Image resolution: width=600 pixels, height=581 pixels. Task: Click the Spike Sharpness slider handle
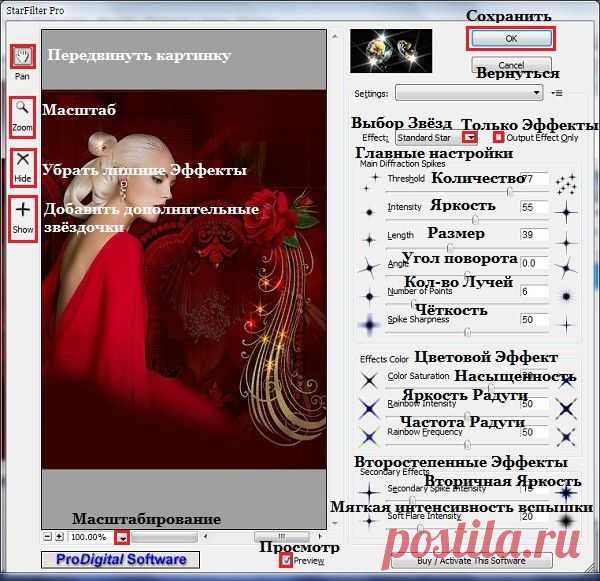pos(468,332)
